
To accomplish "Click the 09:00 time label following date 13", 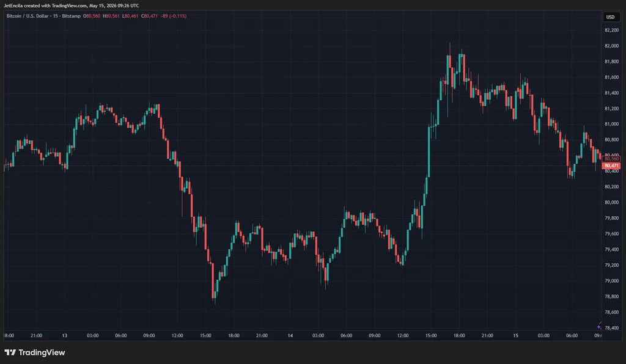I will point(149,336).
